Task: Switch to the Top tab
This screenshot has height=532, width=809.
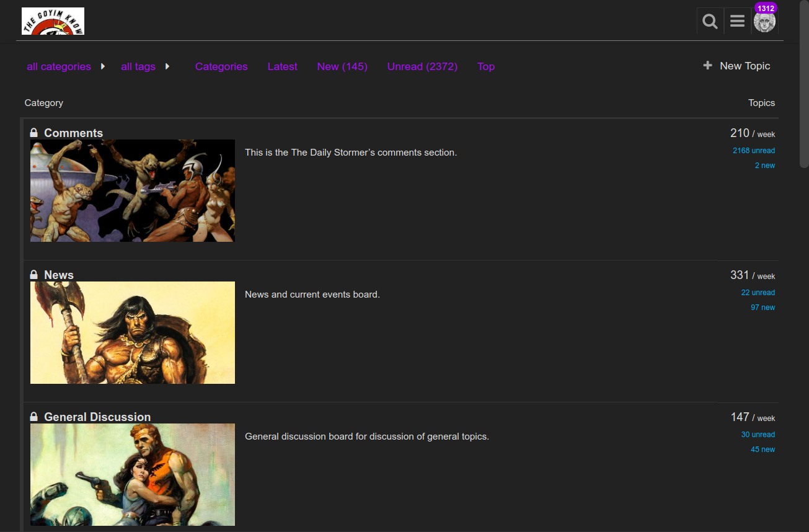Action: coord(486,66)
